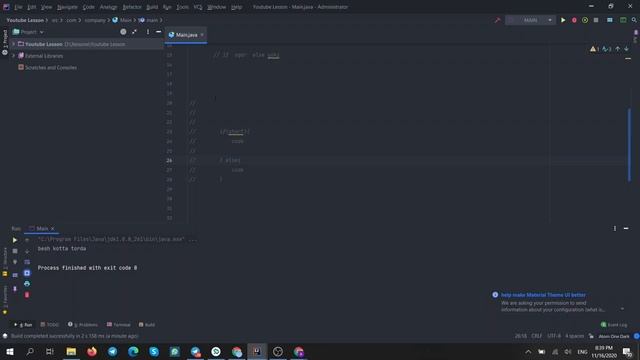Click the Youtube Lesson breadcrumb
Viewport: 640px width, 360px height.
pos(25,20)
